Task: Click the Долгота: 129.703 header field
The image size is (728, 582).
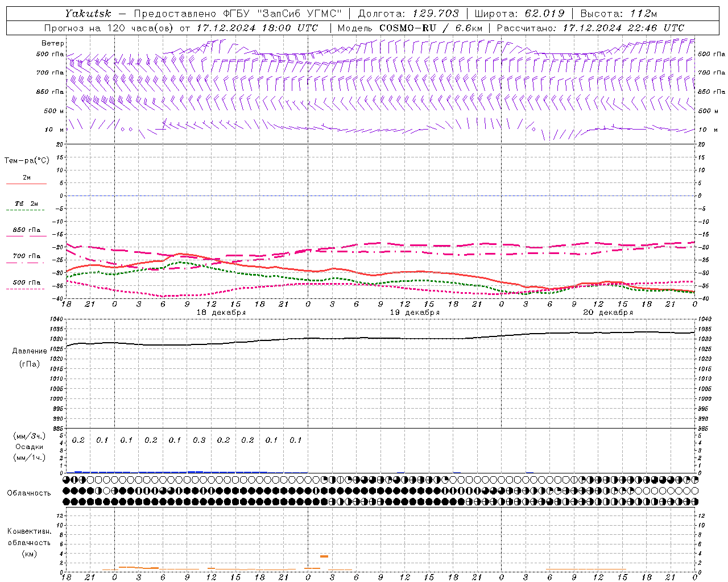Action: pos(408,14)
